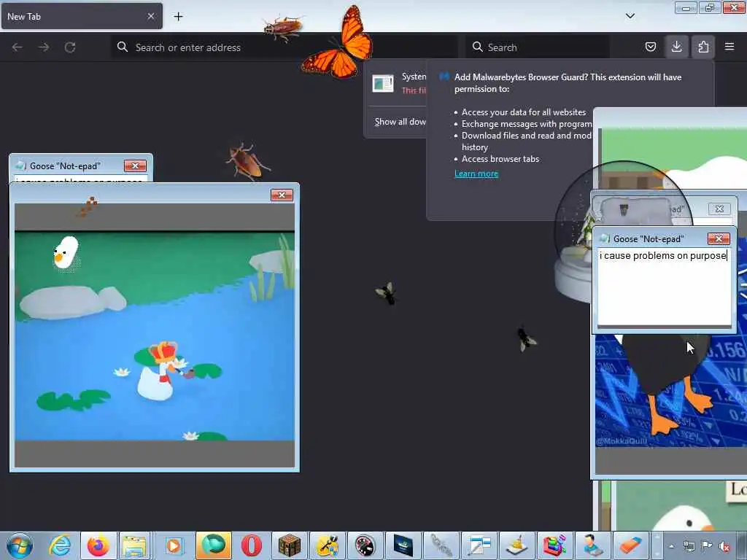Click the broom cleaner taskbar icon
Screen dimensions: 747x560
[x=517, y=545]
